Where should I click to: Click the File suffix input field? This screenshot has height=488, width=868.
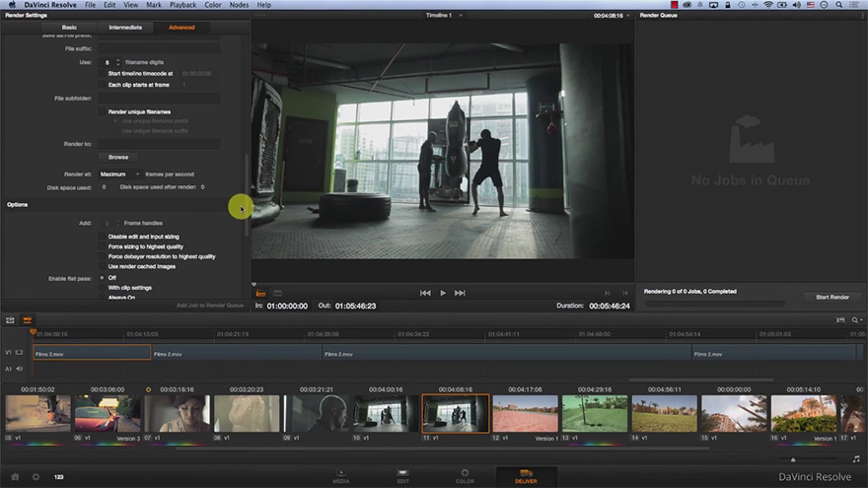(160, 48)
